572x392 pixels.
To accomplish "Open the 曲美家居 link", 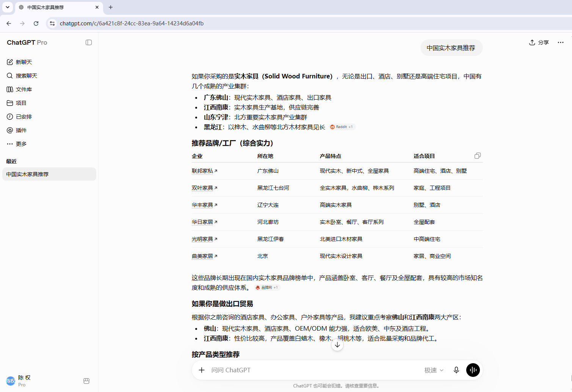I will click(205, 256).
